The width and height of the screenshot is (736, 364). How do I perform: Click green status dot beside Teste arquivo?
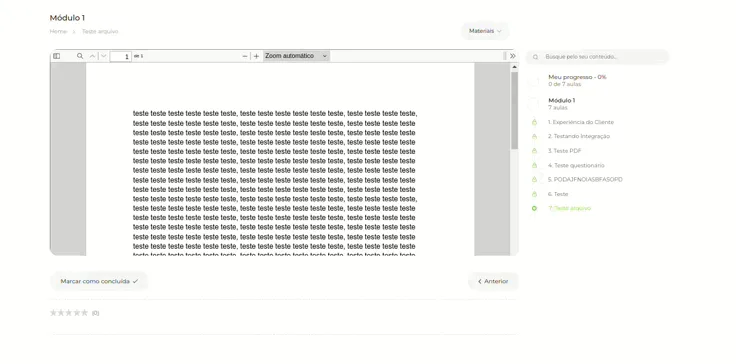point(534,208)
